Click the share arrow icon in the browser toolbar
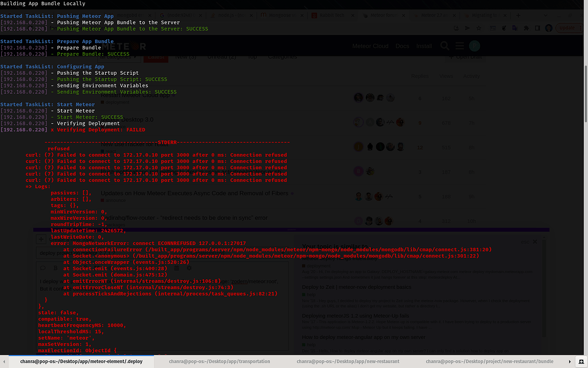Screen dimensions: 588x368 467,28
